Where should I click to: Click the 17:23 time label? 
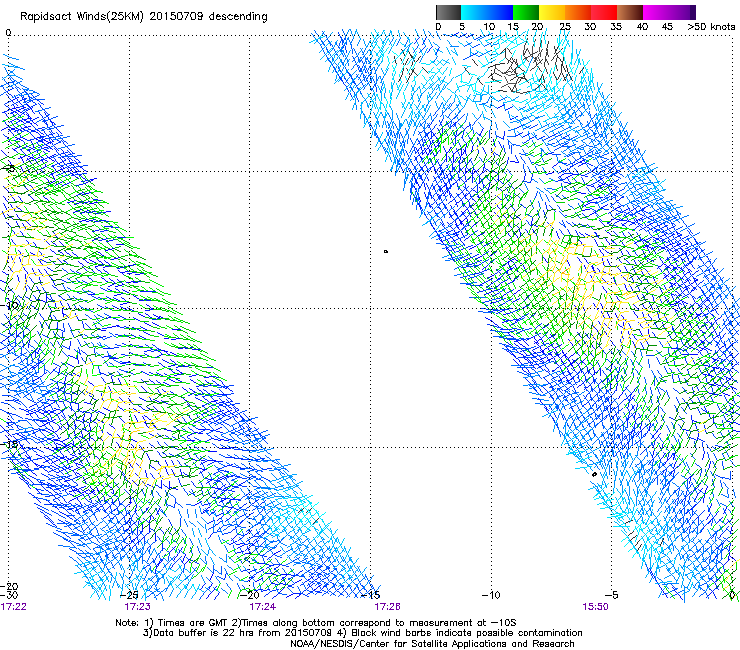(x=137, y=607)
